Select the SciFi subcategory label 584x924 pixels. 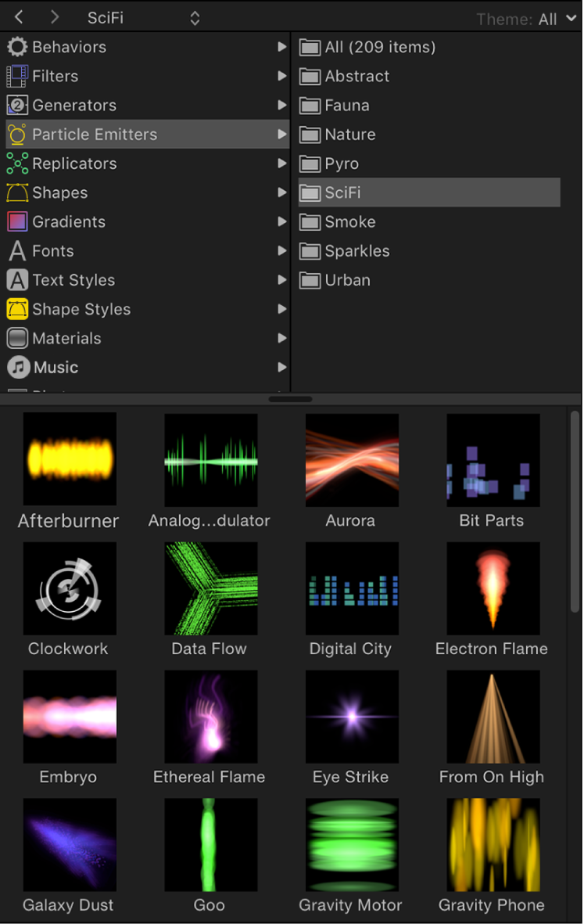(x=342, y=192)
